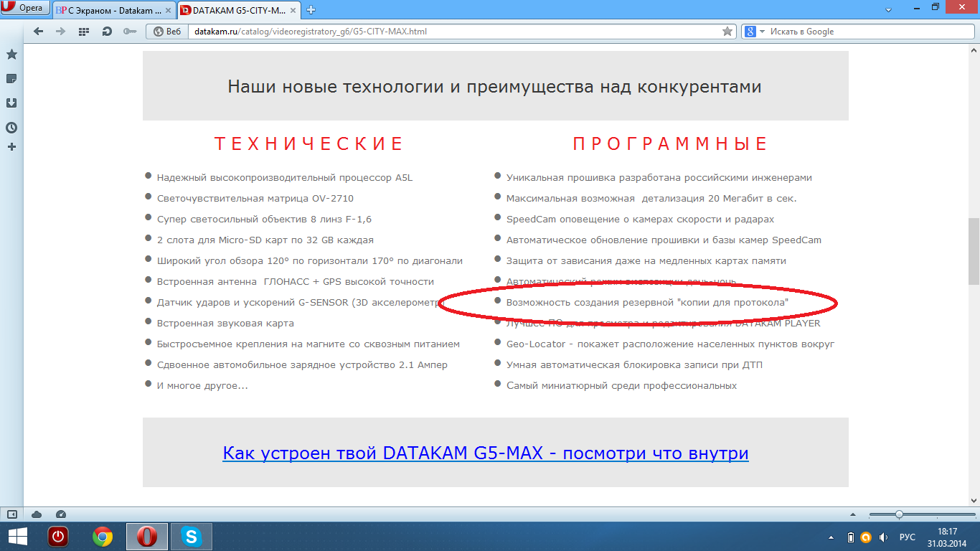Click 'Максимальная возможная детализация 20 Мегабит' item
The image size is (980, 551).
(x=651, y=198)
